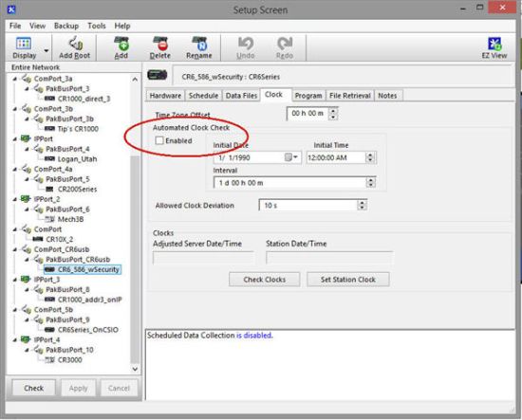Select the Logan_Utah datalogger icon

point(49,159)
